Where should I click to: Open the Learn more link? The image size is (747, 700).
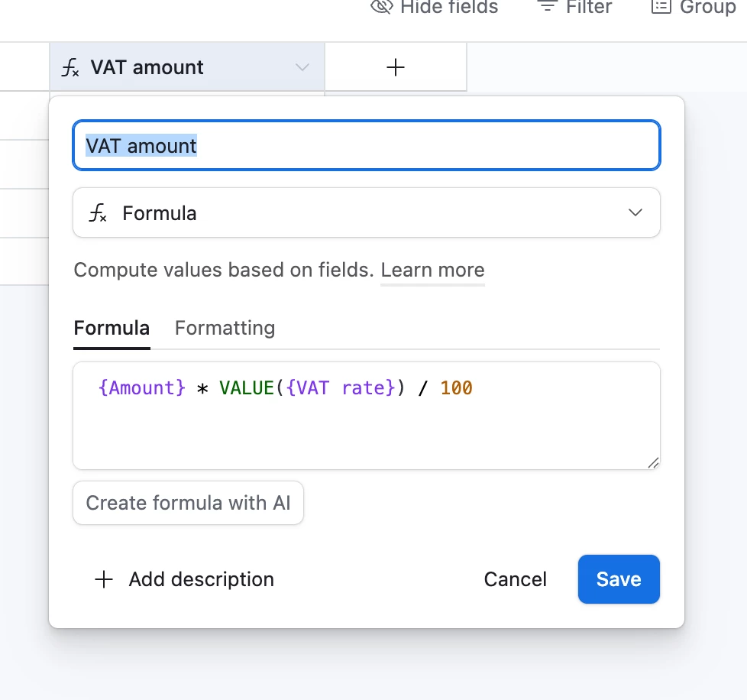click(x=432, y=270)
